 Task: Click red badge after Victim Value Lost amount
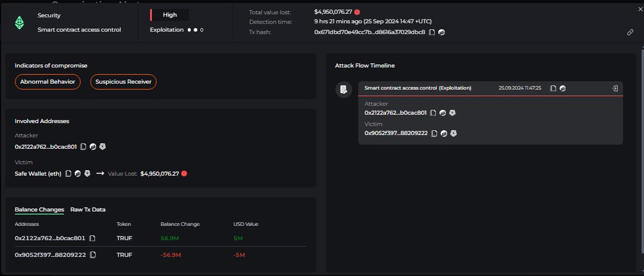point(184,173)
